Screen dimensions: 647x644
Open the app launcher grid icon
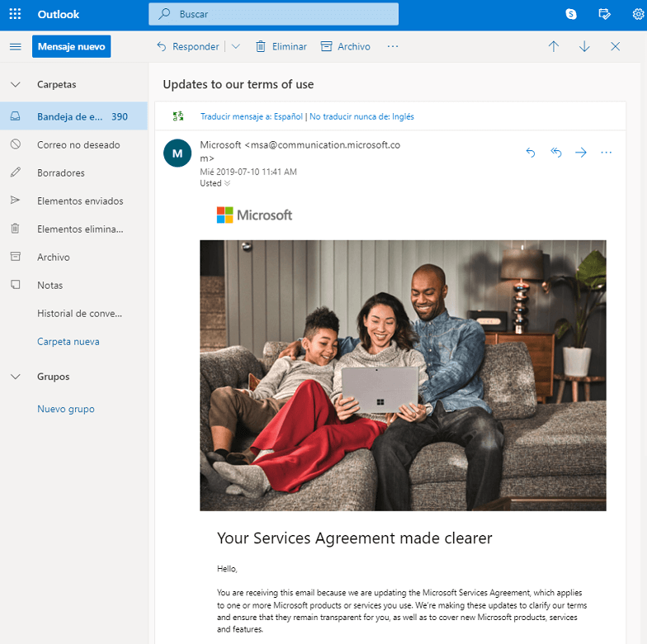click(x=15, y=14)
